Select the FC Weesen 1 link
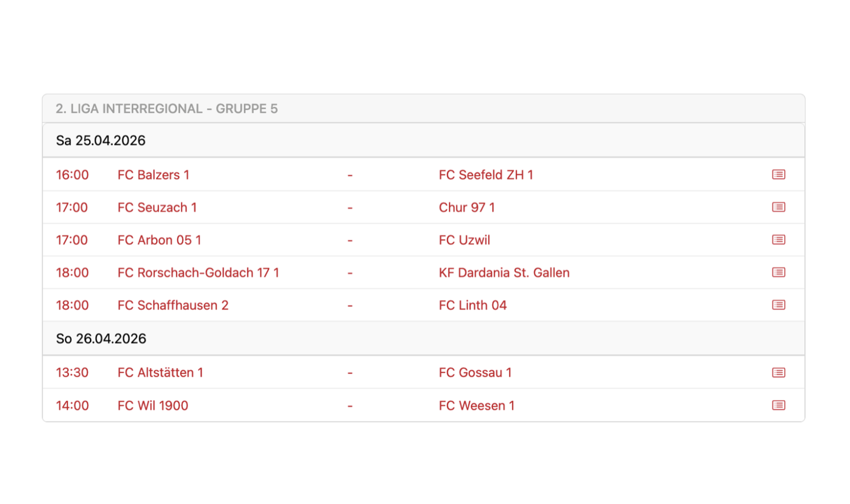 pyautogui.click(x=477, y=406)
